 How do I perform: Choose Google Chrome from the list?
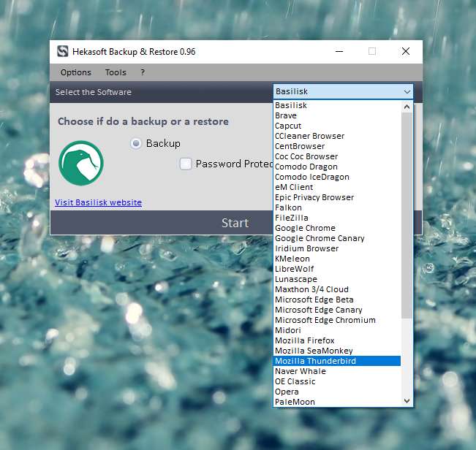337,228
